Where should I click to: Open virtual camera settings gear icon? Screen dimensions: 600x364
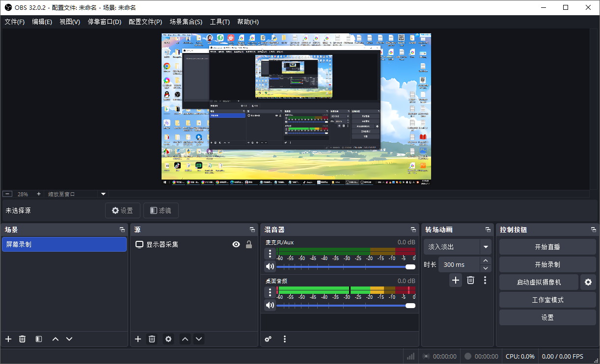588,282
